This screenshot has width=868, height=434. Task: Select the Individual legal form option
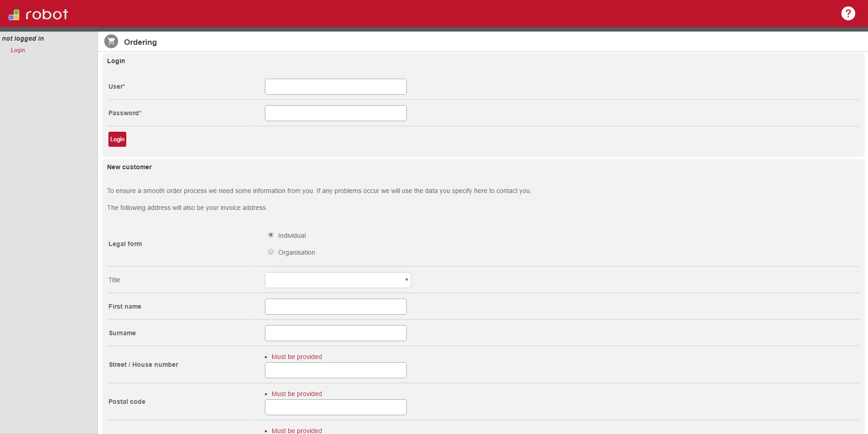coord(271,235)
